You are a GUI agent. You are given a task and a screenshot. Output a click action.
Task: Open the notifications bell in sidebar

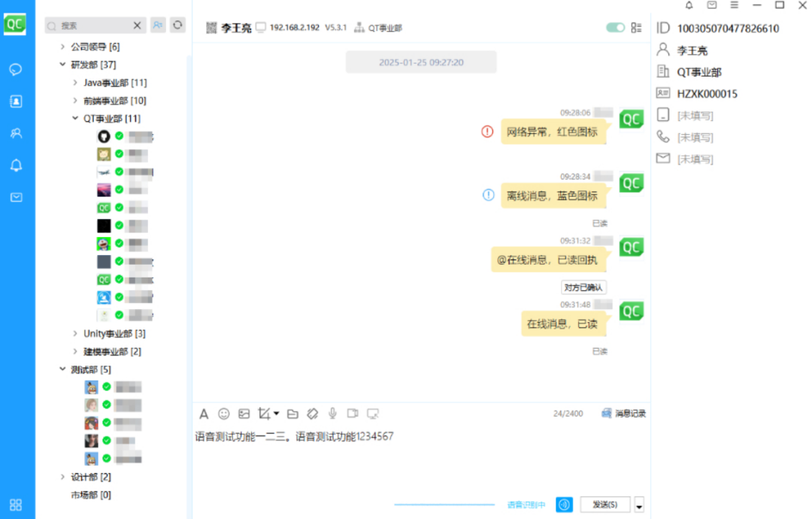coord(16,165)
